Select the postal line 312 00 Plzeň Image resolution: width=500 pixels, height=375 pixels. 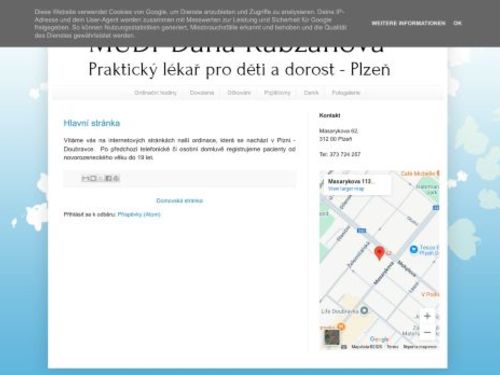pos(335,139)
